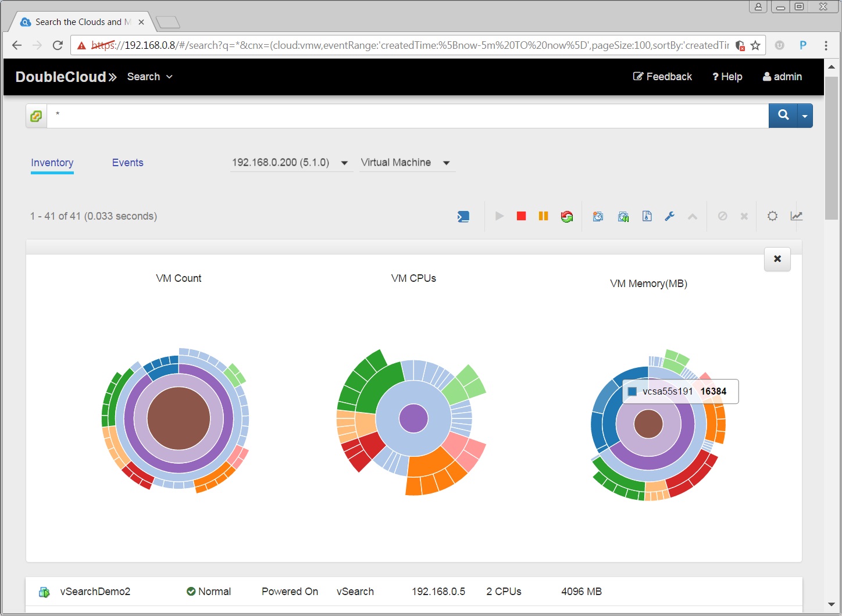The height and width of the screenshot is (616, 842).
Task: Toggle the line chart view icon
Action: tap(796, 216)
